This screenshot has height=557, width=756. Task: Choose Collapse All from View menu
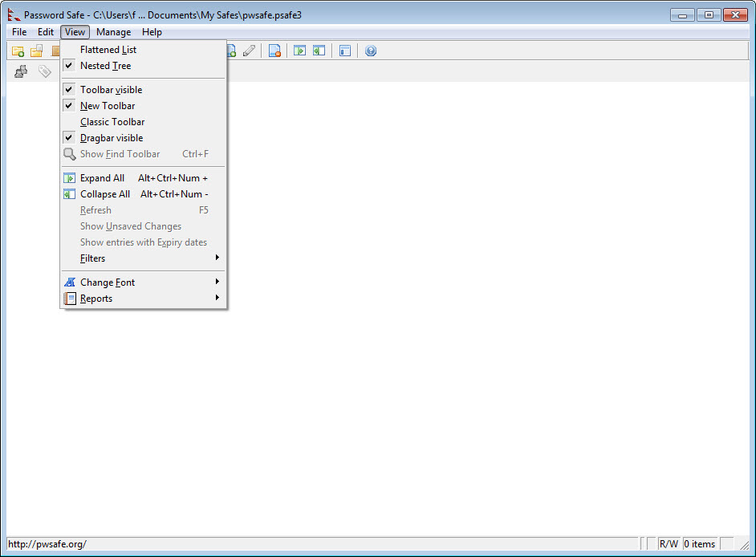click(x=144, y=194)
